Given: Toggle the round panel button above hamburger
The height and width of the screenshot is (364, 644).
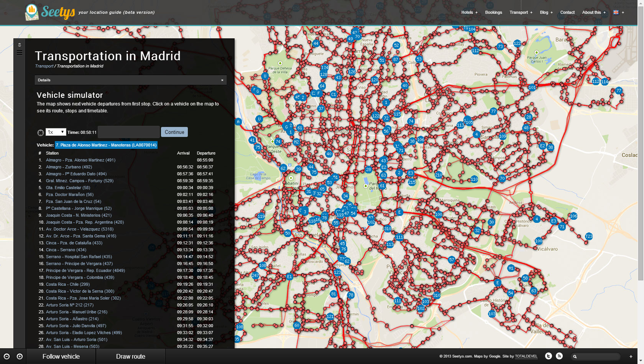Looking at the screenshot, I should coord(20,45).
